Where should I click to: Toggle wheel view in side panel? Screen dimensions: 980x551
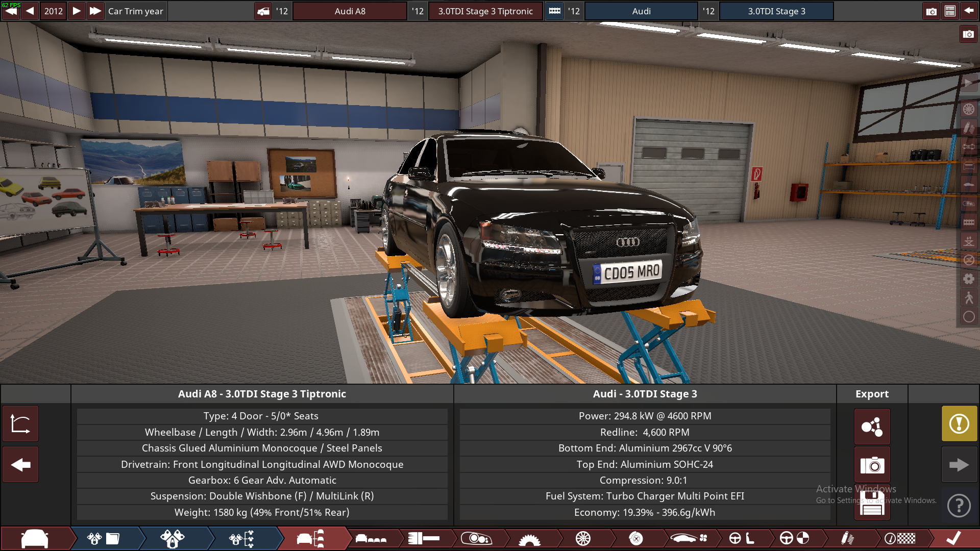point(969,109)
